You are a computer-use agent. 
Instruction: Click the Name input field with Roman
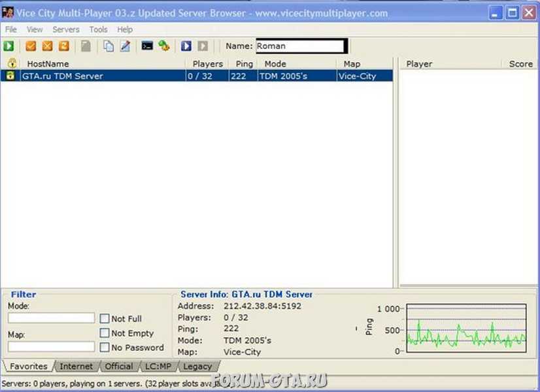[300, 46]
